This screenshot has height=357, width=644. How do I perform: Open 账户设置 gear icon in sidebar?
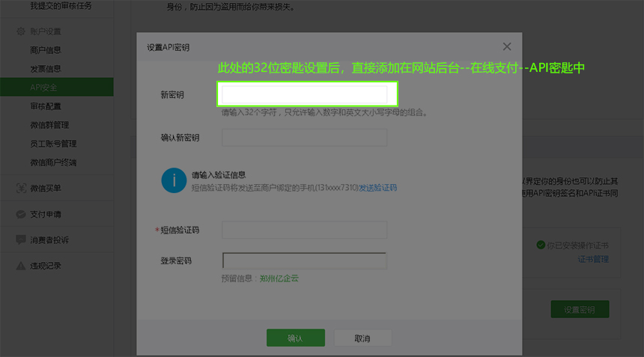[x=20, y=31]
